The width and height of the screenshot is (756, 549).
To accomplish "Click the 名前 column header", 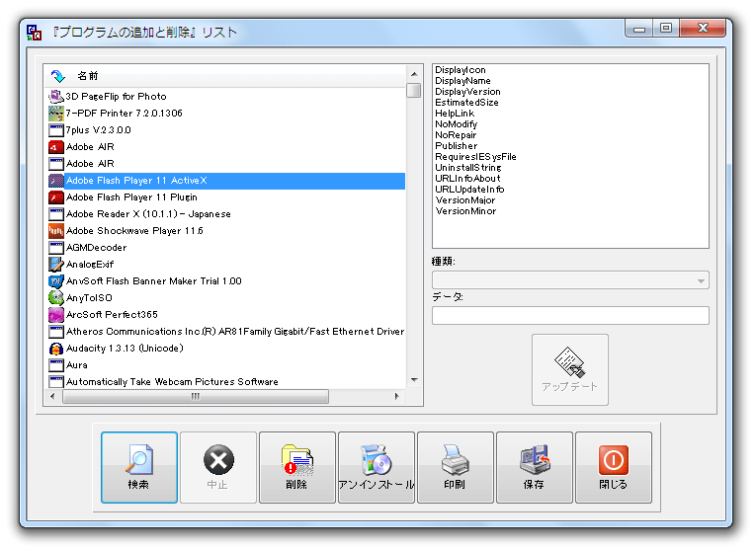I will click(88, 76).
